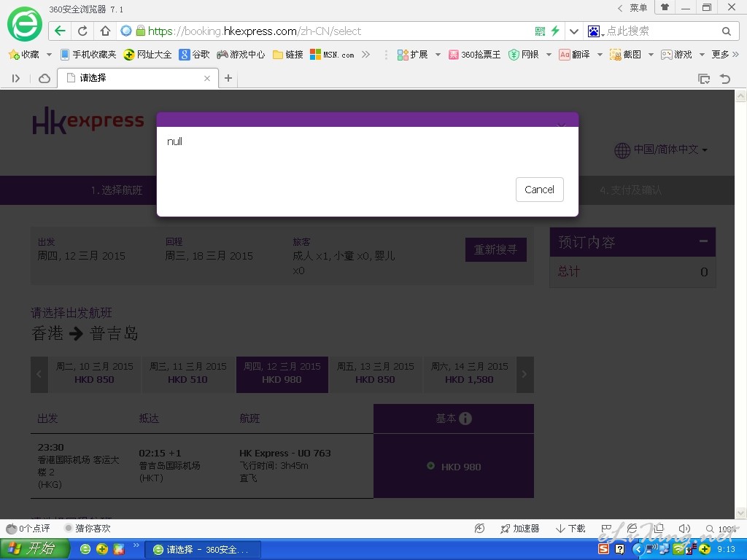Image resolution: width=747 pixels, height=560 pixels.
Task: Click the IE kernel icon in the status bar
Action: pos(632,529)
